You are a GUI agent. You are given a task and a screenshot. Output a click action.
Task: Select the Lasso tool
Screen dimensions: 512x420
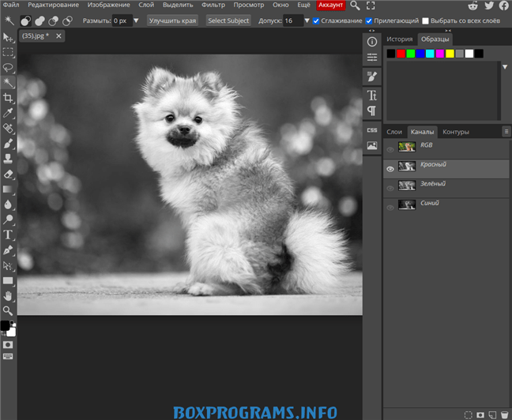pos(8,68)
